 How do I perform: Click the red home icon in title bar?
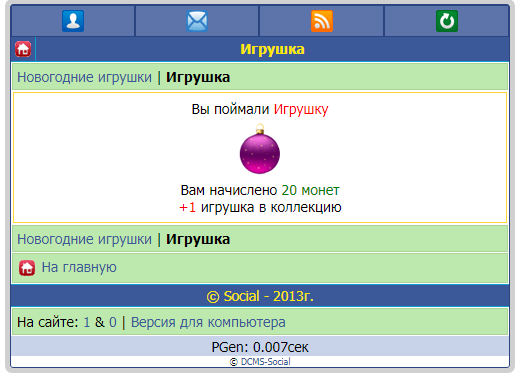23,49
